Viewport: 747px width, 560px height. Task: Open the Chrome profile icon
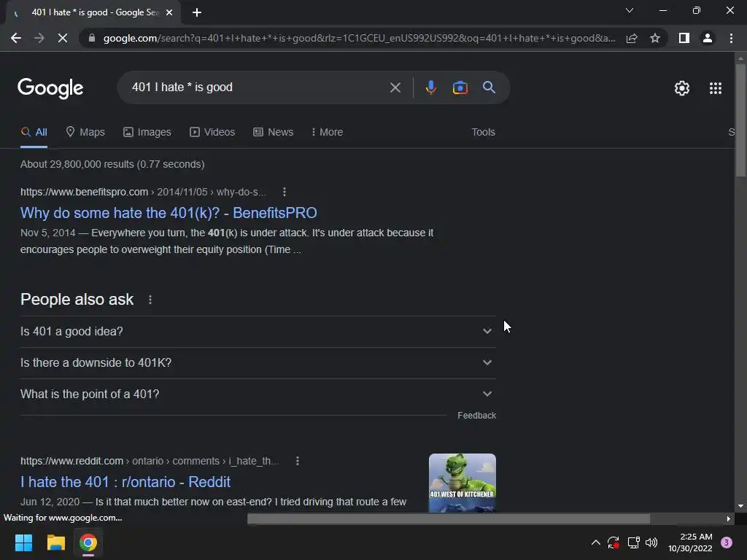(708, 38)
